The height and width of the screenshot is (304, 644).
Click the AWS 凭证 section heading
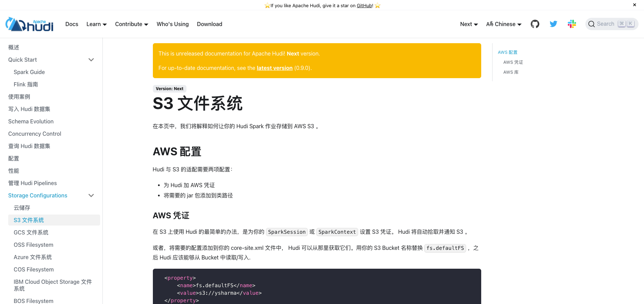pyautogui.click(x=171, y=215)
